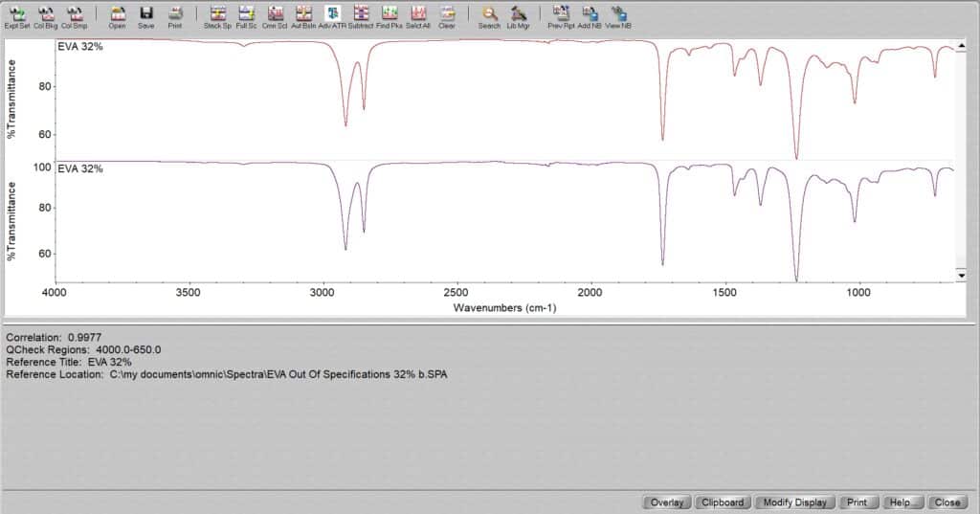Launch the spectral Search tool
This screenshot has width=980, height=514.
pyautogui.click(x=489, y=15)
